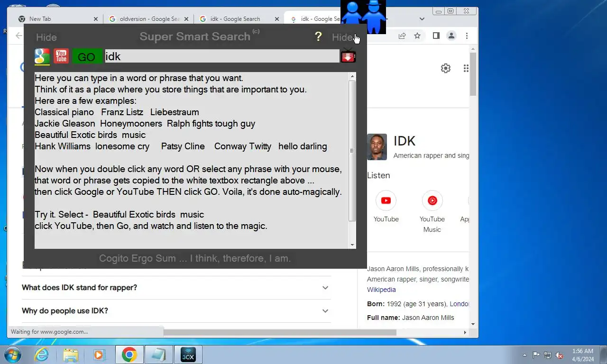Launch Internet Explorer from taskbar

(x=42, y=355)
